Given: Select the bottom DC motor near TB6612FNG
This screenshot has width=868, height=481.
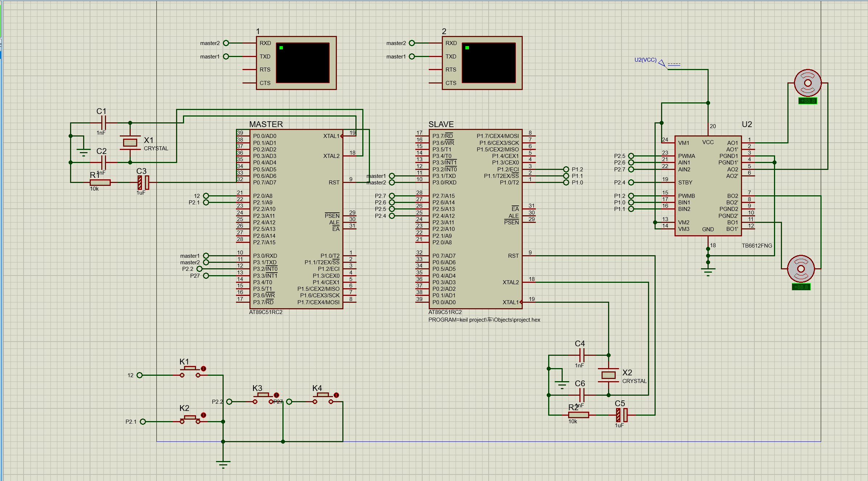Looking at the screenshot, I should [801, 269].
